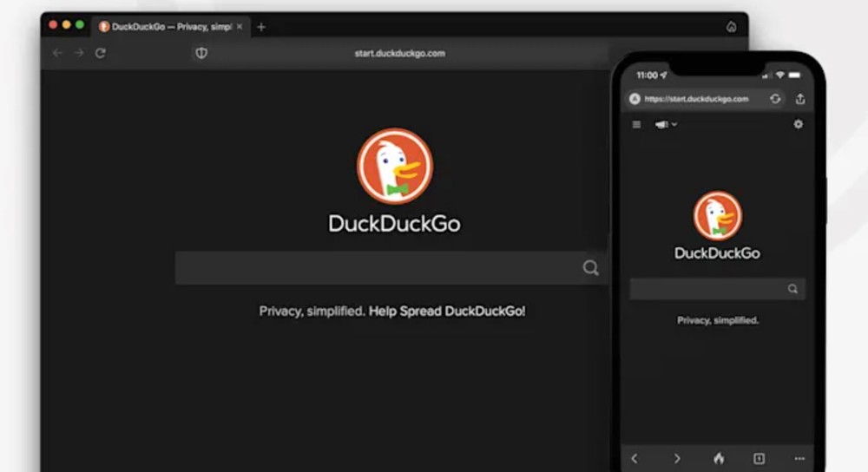
Task: Close the DuckDuckGo tab
Action: click(x=240, y=27)
